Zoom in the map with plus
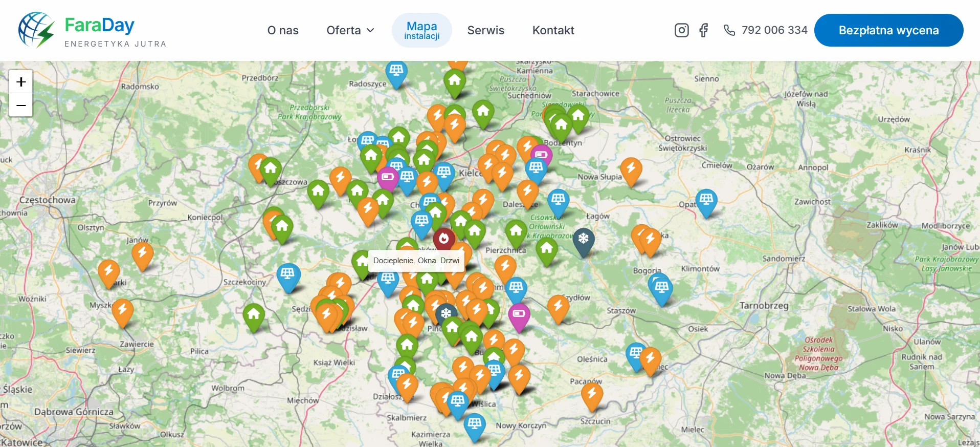This screenshot has height=447, width=980. (x=21, y=82)
